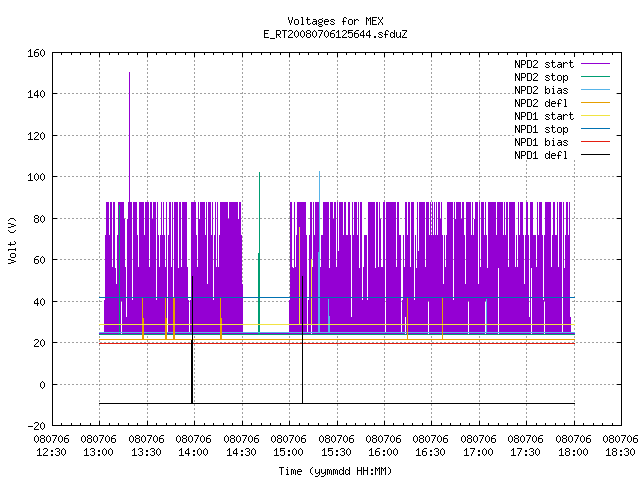
Task: Click the x-axis tick label 12:30
Action: (51, 452)
